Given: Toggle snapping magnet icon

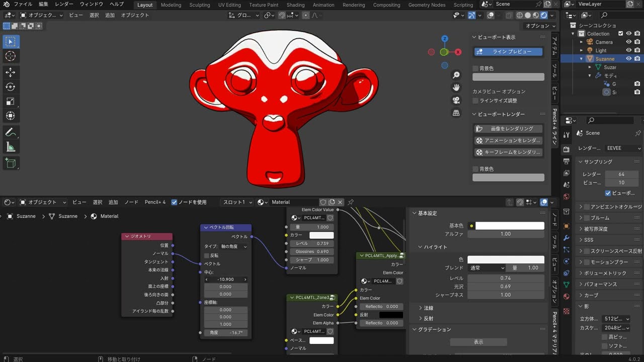Looking at the screenshot, I should 282,15.
